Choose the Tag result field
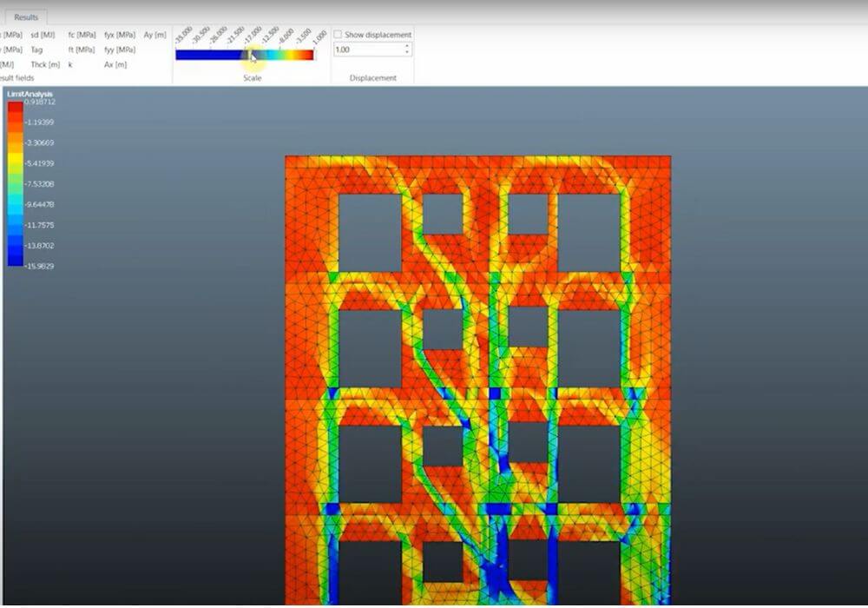This screenshot has height=608, width=868. pyautogui.click(x=36, y=50)
